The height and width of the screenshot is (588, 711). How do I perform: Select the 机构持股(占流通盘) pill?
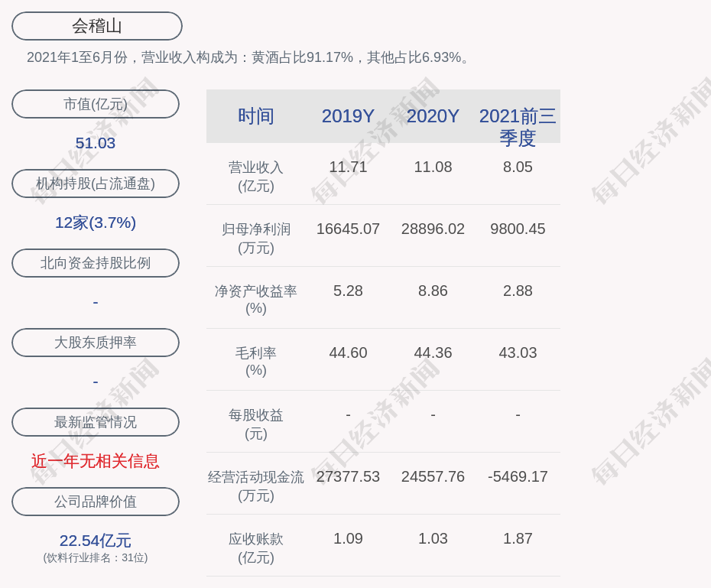(96, 184)
